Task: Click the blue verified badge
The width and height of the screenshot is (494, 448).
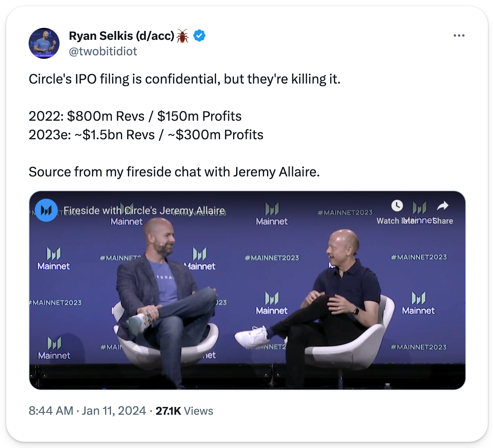Action: tap(199, 36)
